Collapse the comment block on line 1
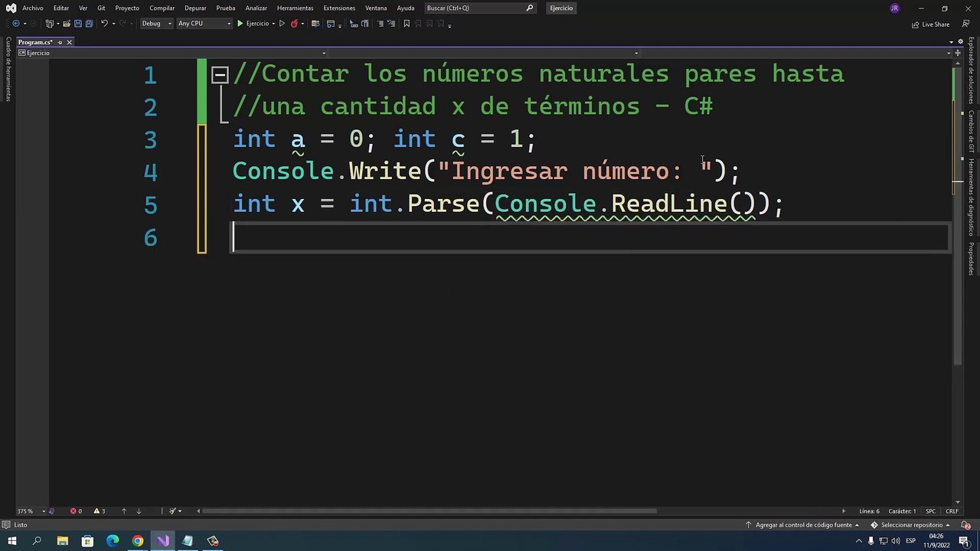This screenshot has height=551, width=980. pos(219,74)
